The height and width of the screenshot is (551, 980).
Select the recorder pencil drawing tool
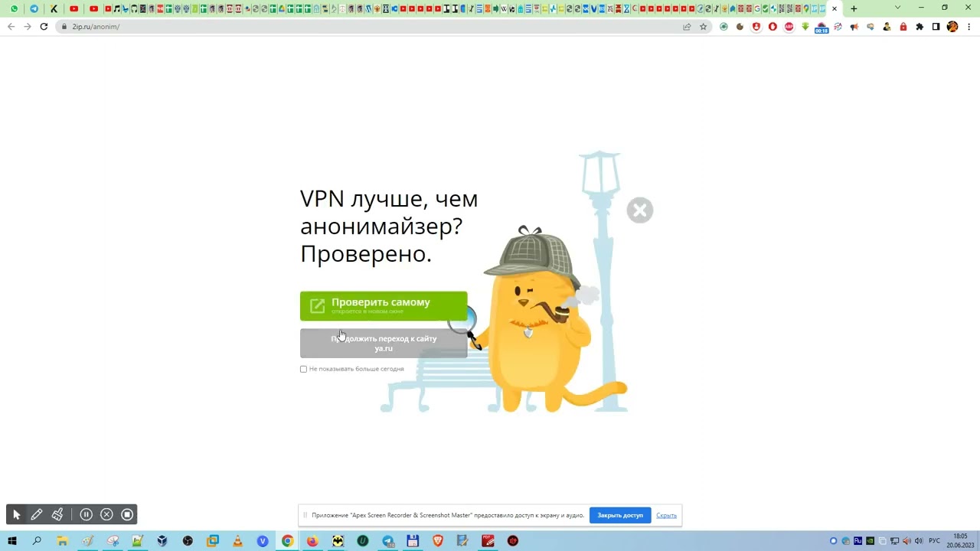(37, 515)
